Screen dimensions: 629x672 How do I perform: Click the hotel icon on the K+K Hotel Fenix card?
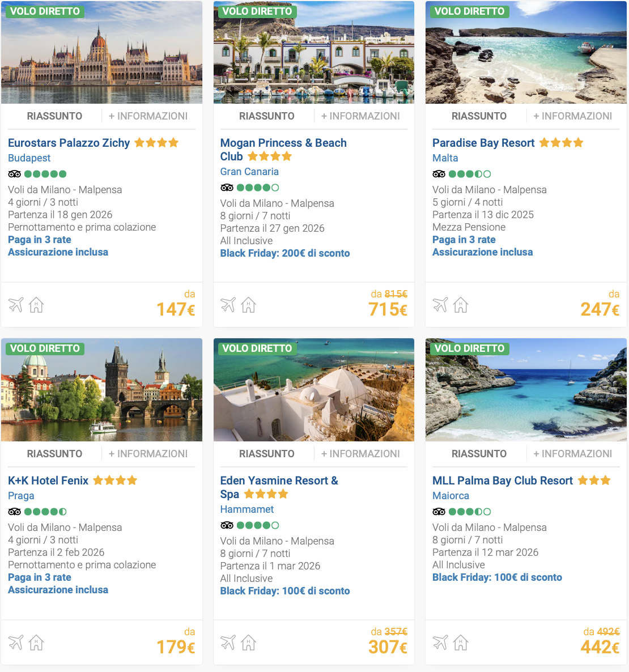[x=36, y=643]
